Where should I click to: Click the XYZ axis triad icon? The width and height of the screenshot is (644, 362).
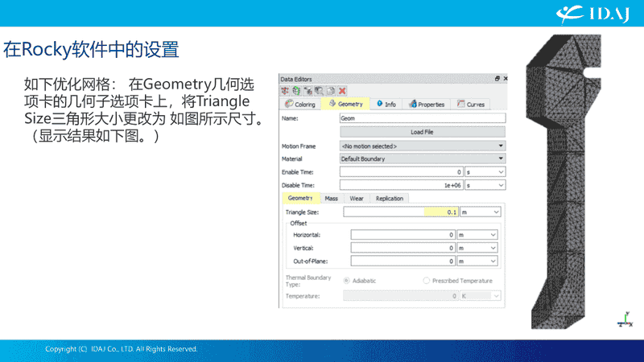pyautogui.click(x=625, y=319)
